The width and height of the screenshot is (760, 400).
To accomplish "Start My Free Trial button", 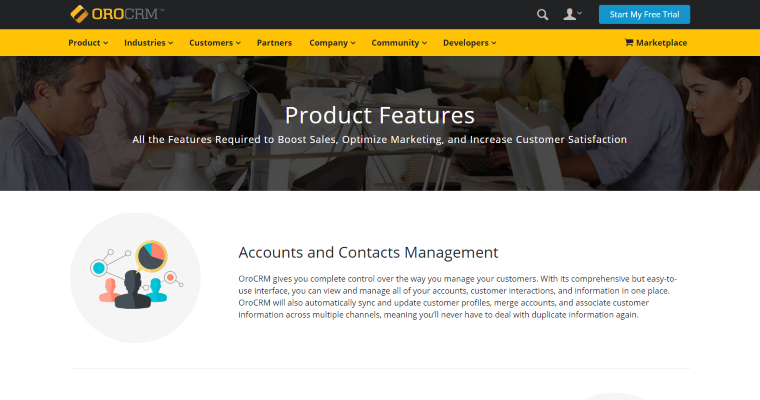I will 644,15.
